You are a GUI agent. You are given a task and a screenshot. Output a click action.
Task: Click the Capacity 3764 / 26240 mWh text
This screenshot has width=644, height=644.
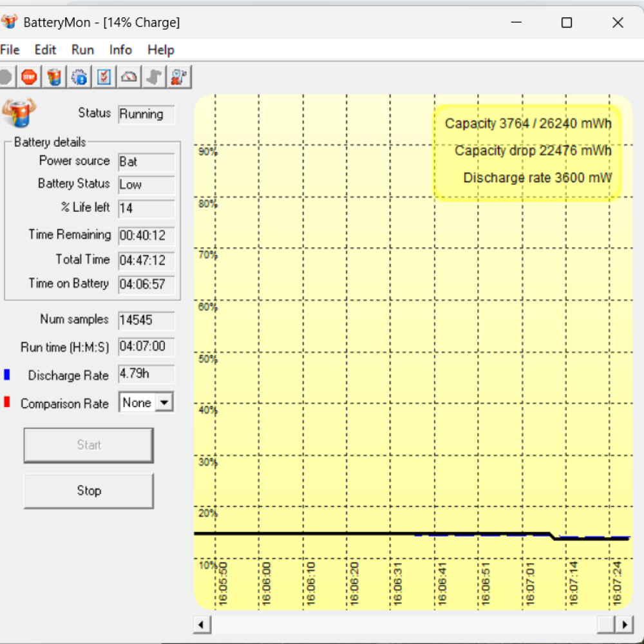[528, 123]
